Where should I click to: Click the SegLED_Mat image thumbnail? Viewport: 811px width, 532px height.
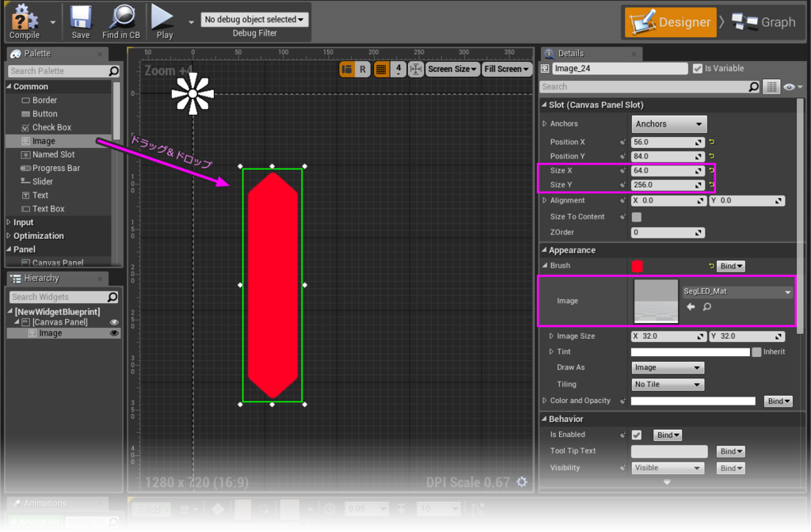tap(656, 302)
